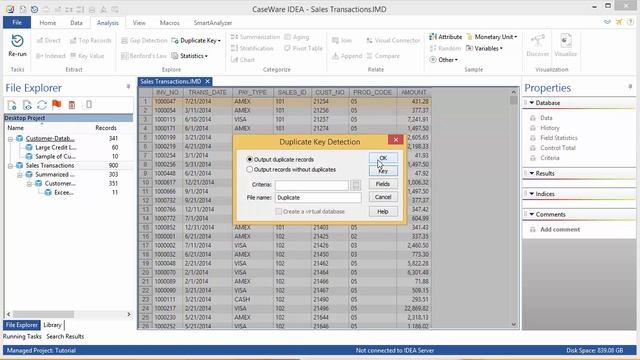The width and height of the screenshot is (640, 360).
Task: Select Output duplicate records option
Action: 280,159
